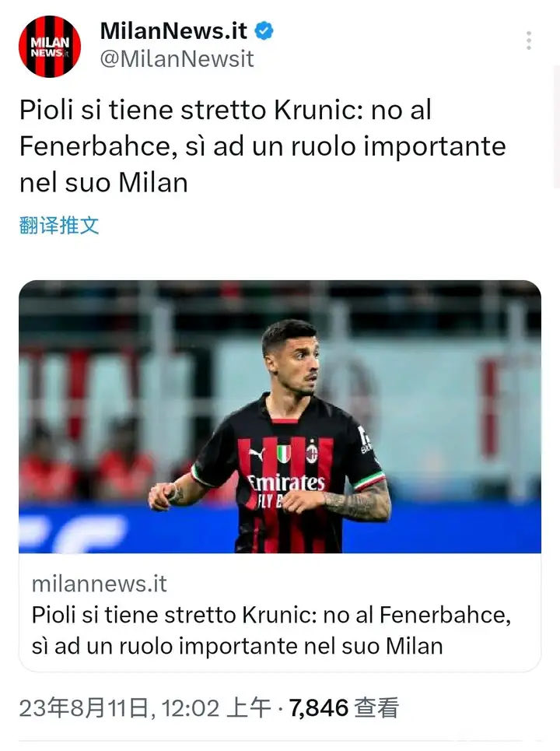Click the MilanNews.it display name
This screenshot has height=751, width=560.
pos(173,31)
